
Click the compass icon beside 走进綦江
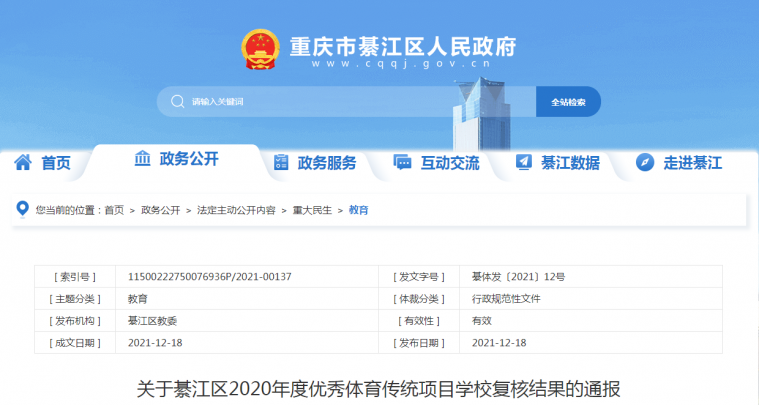pos(645,162)
